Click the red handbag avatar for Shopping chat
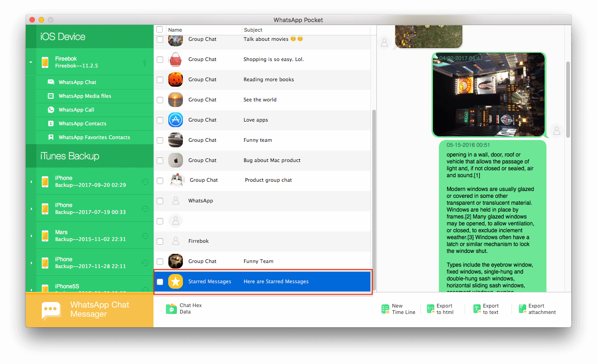 pyautogui.click(x=176, y=59)
